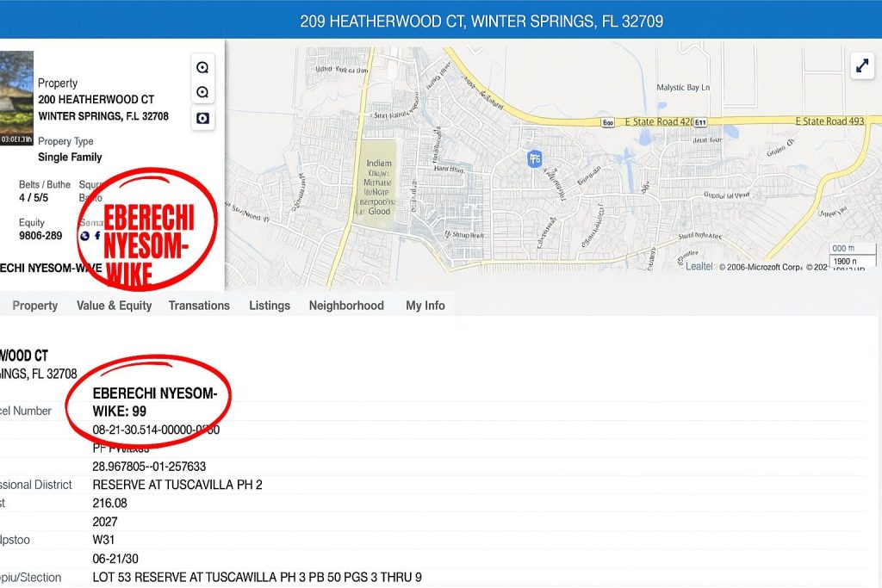The image size is (882, 588).
Task: Click the map scale bar
Action: pyautogui.click(x=852, y=255)
